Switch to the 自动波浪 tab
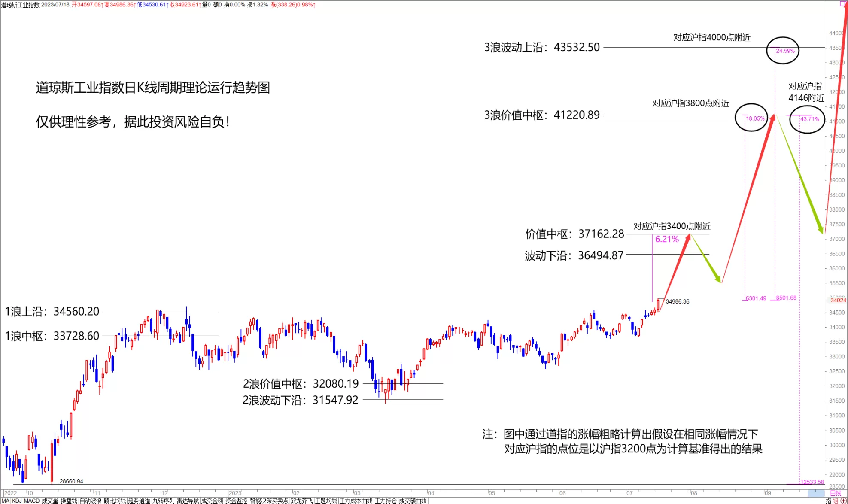This screenshot has height=504, width=848. [x=90, y=501]
